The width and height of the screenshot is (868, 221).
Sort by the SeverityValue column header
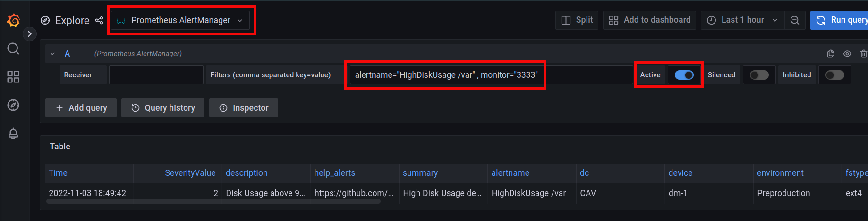(190, 173)
